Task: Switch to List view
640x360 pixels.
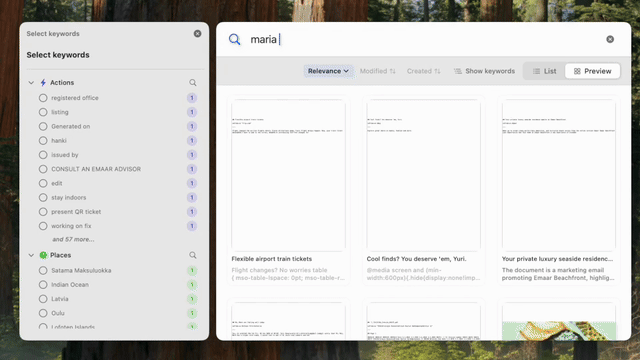Action: click(544, 71)
